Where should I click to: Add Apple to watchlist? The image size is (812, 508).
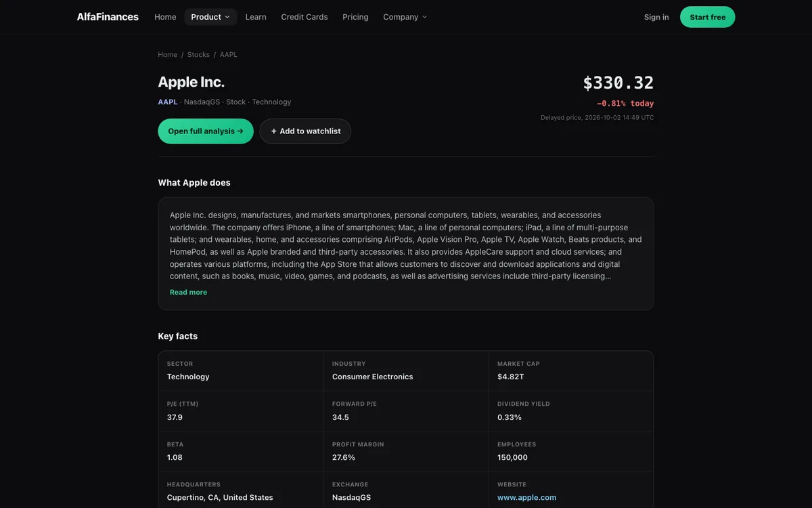[x=305, y=131]
